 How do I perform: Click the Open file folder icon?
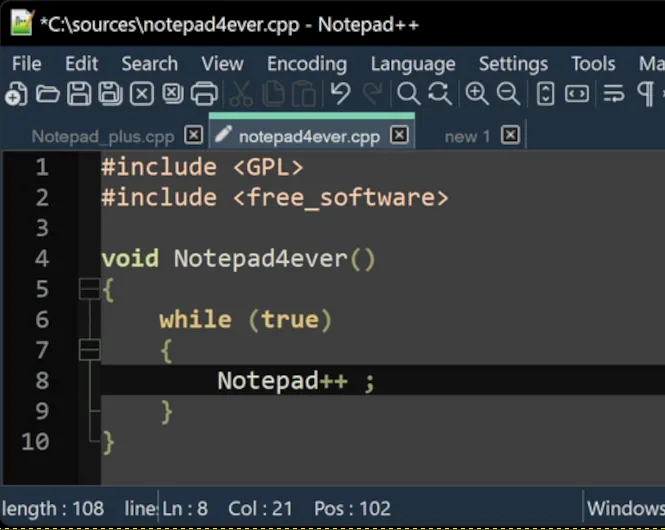[x=47, y=95]
